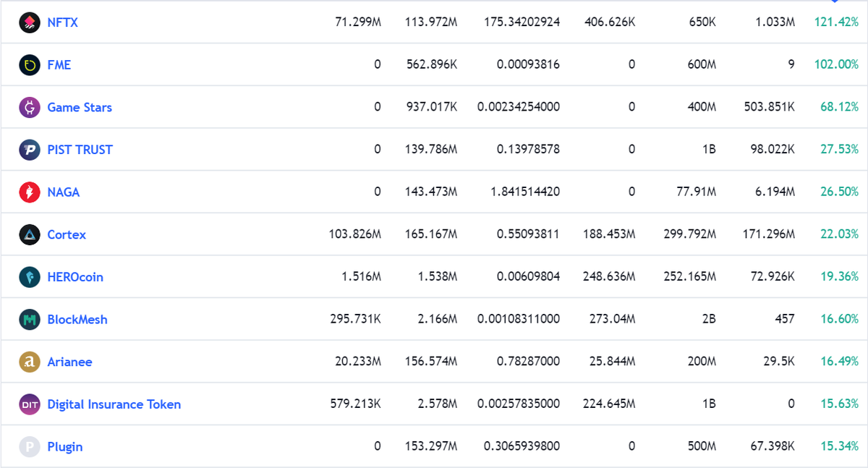
Task: Select Arianee price 0.78287000
Action: [x=528, y=362]
